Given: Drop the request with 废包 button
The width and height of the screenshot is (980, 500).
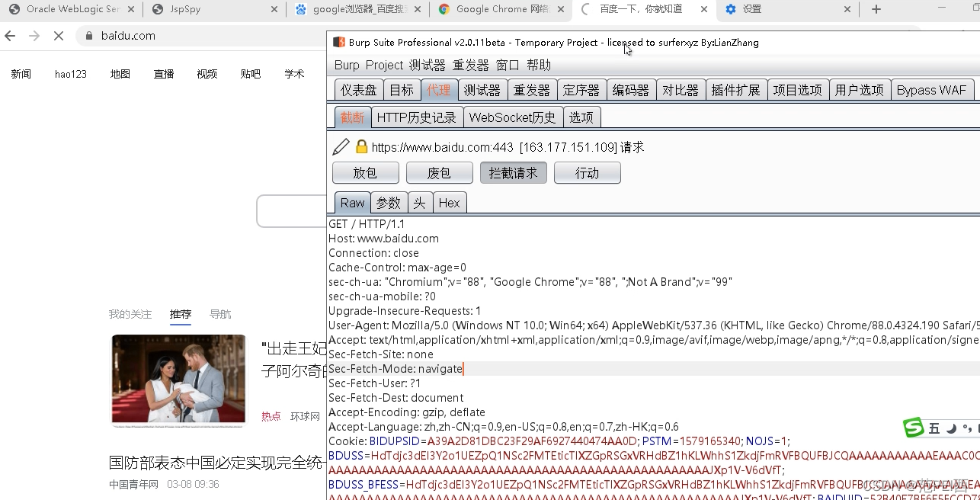Looking at the screenshot, I should 440,173.
